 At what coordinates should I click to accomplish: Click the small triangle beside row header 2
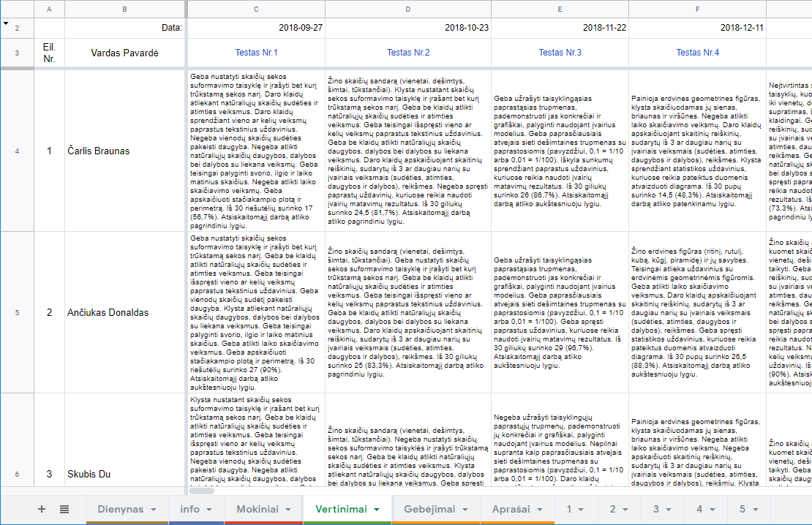point(6,23)
